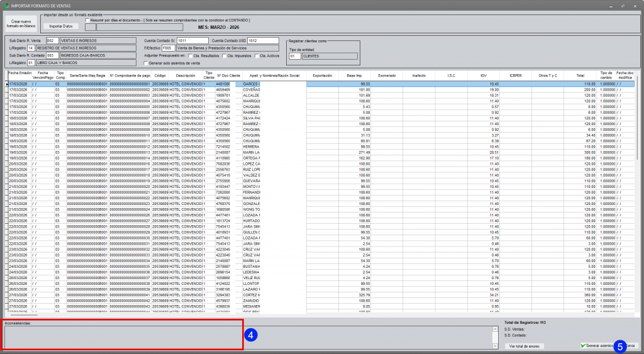Viewport: 644px width, 354px height.
Task: Click the 'Serie/Serie Maq Regis' column header
Action: pyautogui.click(x=87, y=75)
